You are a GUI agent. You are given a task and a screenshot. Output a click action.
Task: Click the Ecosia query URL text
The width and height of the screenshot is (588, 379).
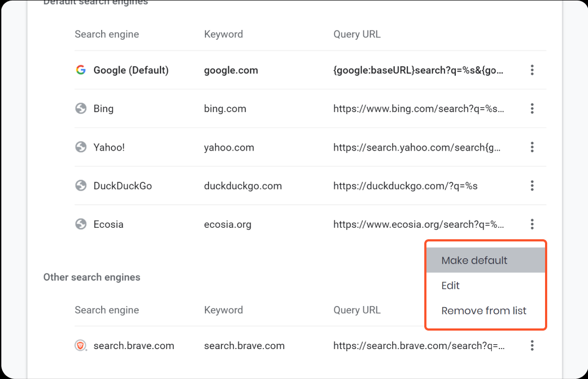click(419, 225)
